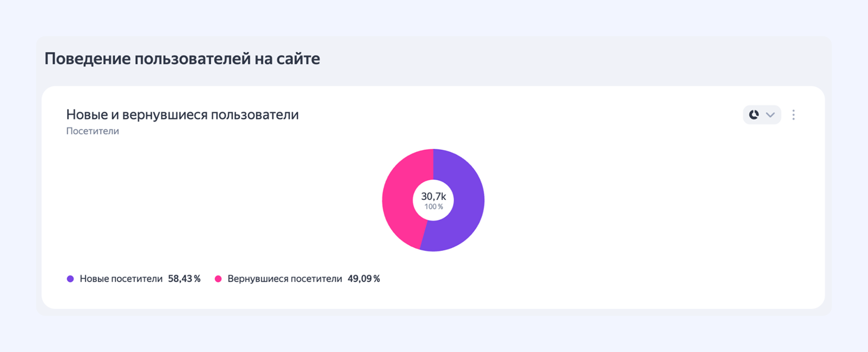Click the light page background below the section panel
The image size is (868, 352).
[x=434, y=335]
